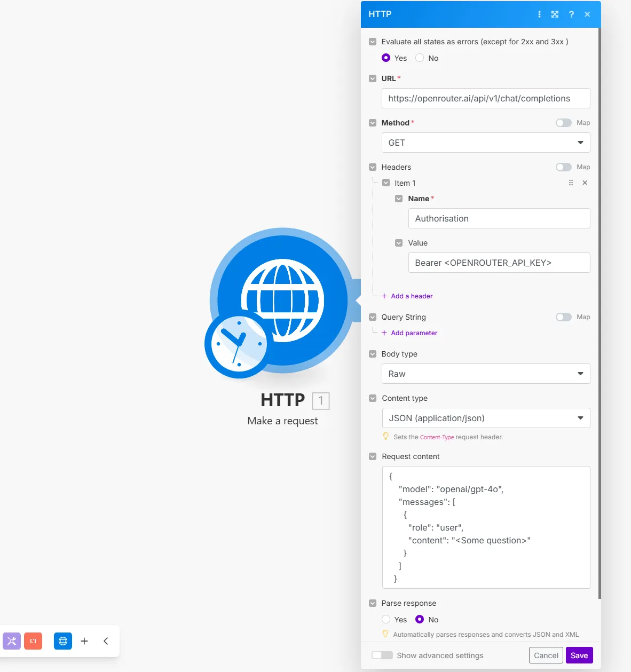Enable Show advanced settings toggle
The width and height of the screenshot is (631, 672).
(382, 655)
